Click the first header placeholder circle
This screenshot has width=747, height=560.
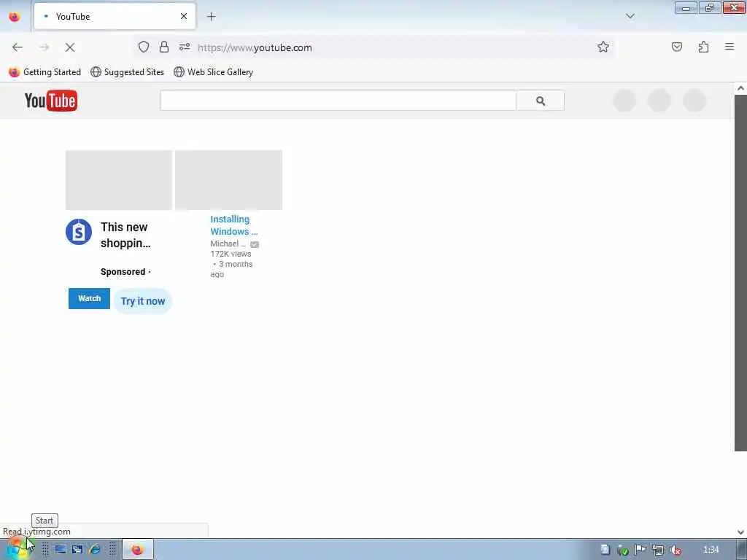(x=624, y=101)
